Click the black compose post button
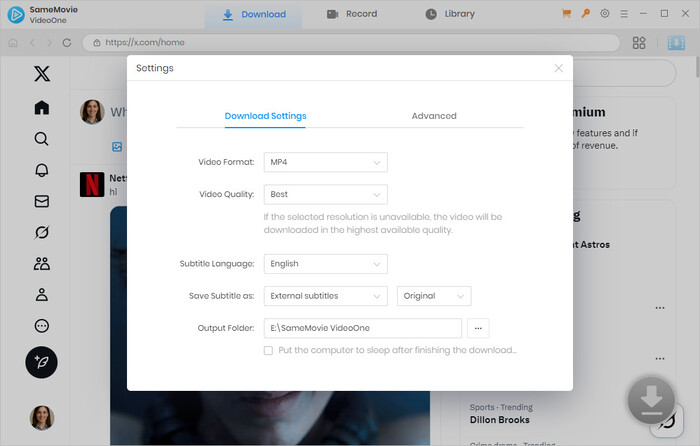Image resolution: width=700 pixels, height=446 pixels. point(42,362)
